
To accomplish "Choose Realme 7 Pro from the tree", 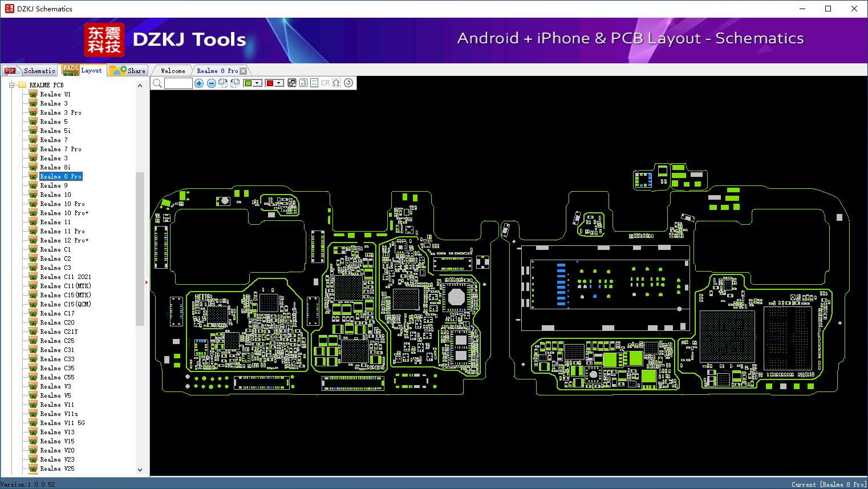I will tap(60, 149).
